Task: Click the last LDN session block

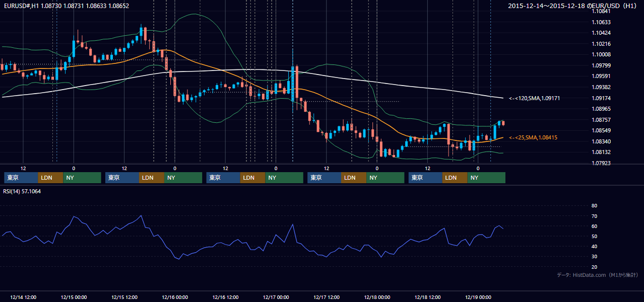Action: [455, 178]
